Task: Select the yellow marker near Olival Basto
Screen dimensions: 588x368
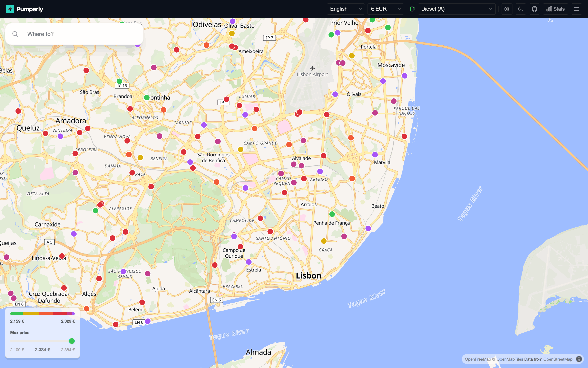Action: 232,33
